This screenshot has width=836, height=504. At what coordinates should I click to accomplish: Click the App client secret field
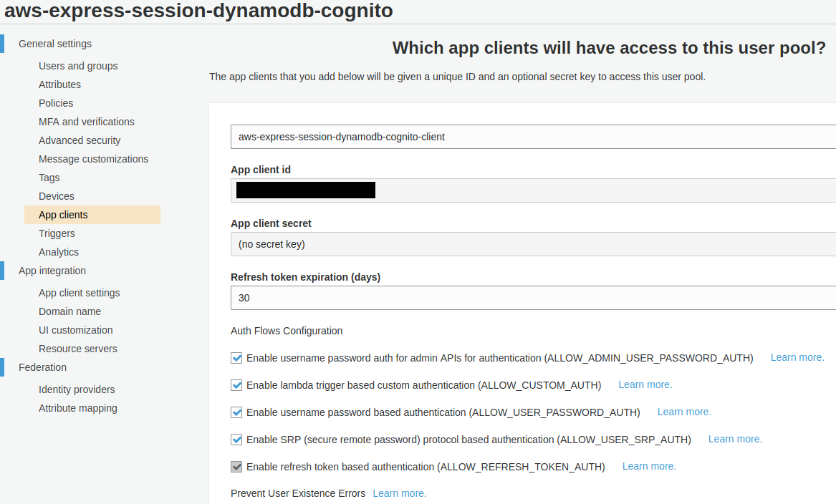click(x=533, y=244)
